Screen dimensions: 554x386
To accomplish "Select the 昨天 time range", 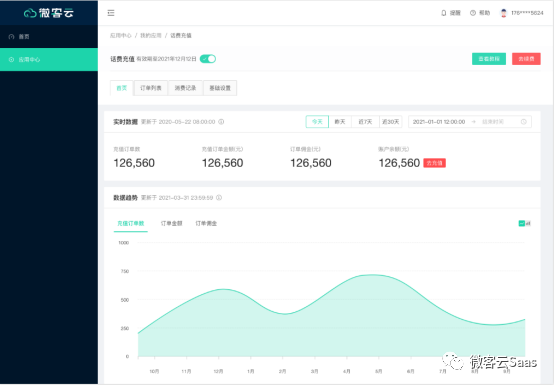I will coord(340,122).
